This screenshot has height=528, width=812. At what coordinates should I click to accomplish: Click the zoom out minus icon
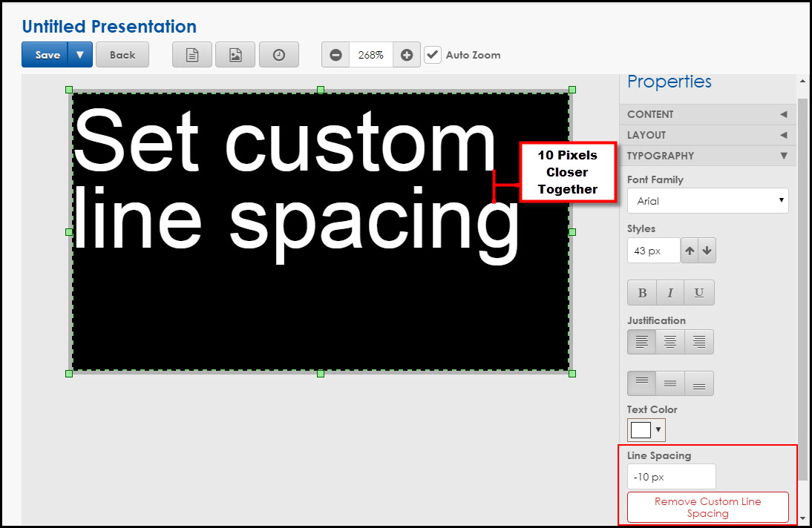coord(335,54)
